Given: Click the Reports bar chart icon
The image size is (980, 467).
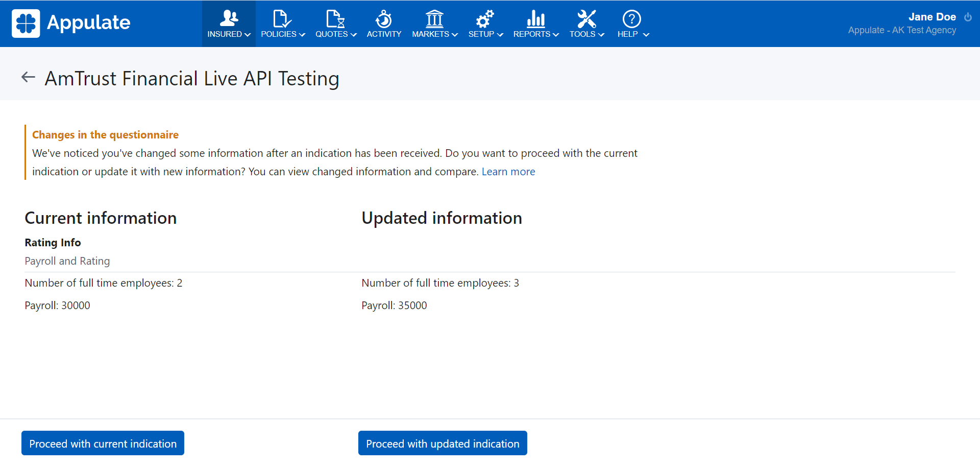Looking at the screenshot, I should (535, 19).
